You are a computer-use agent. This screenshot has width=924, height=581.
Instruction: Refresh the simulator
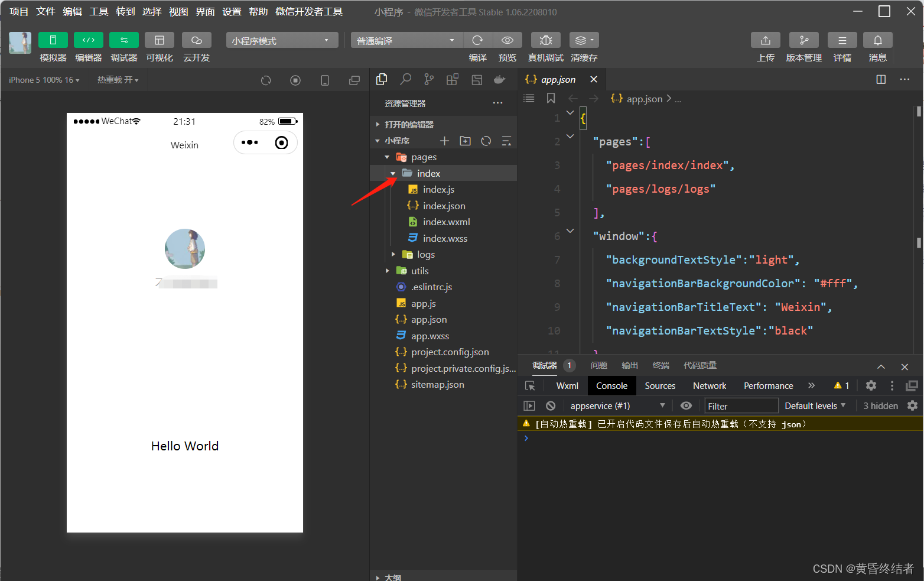click(266, 80)
